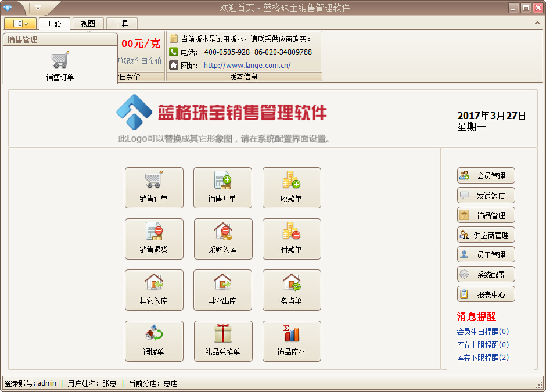Click the 会员管理 button
Image resolution: width=546 pixels, height=392 pixels.
pyautogui.click(x=486, y=176)
